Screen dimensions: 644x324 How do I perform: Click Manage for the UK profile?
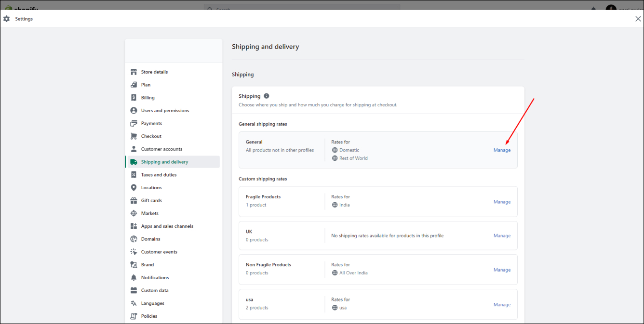[x=502, y=236]
